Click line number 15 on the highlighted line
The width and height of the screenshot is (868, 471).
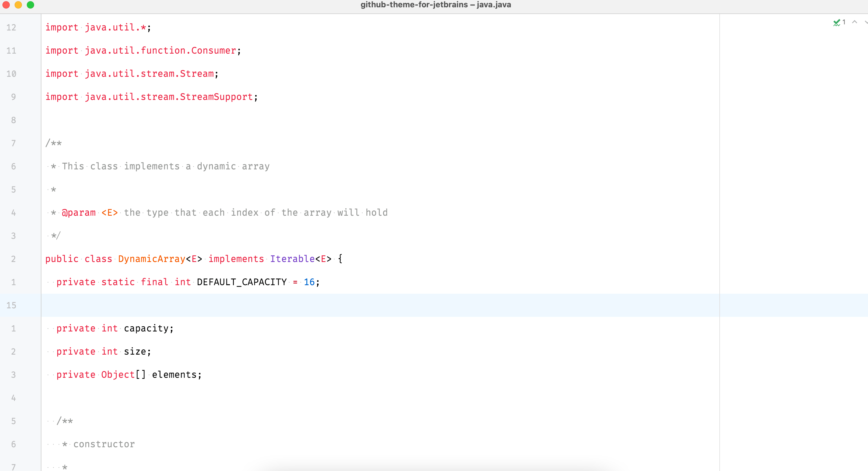[x=12, y=305]
